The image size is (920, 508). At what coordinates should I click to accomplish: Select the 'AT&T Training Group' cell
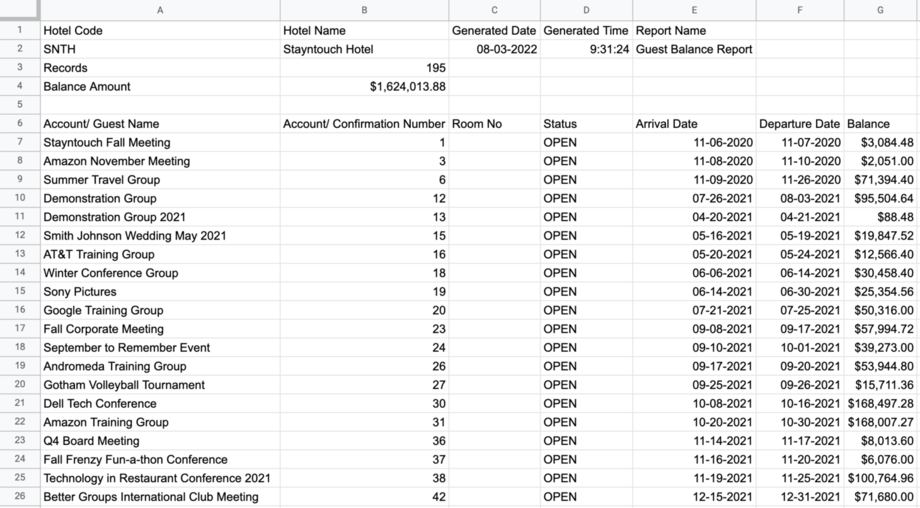pyautogui.click(x=160, y=255)
